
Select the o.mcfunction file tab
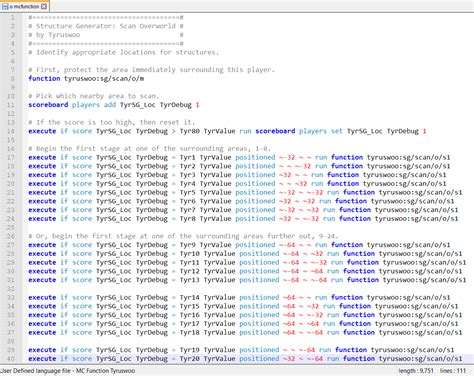click(x=24, y=6)
